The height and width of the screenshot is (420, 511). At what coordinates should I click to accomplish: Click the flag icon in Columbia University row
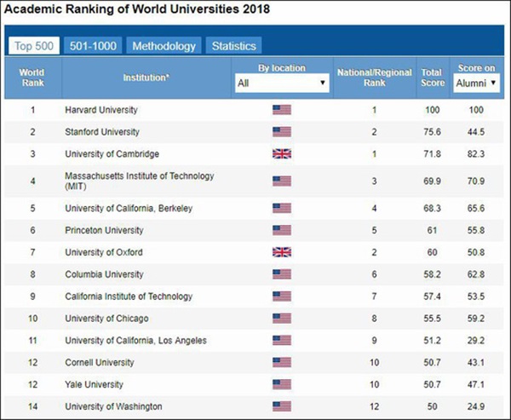(281, 275)
